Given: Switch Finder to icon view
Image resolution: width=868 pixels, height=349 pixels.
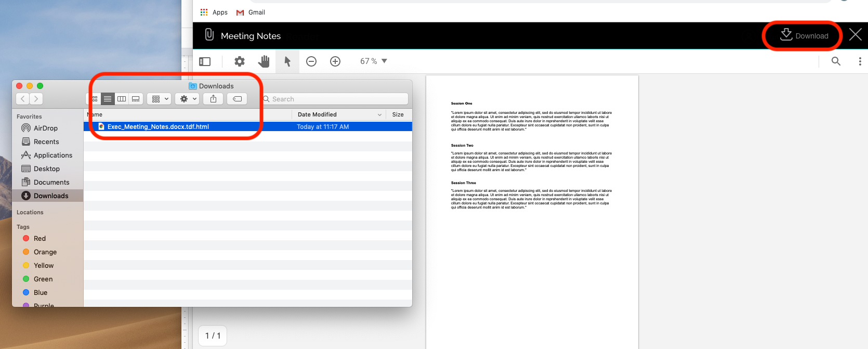Looking at the screenshot, I should point(95,99).
